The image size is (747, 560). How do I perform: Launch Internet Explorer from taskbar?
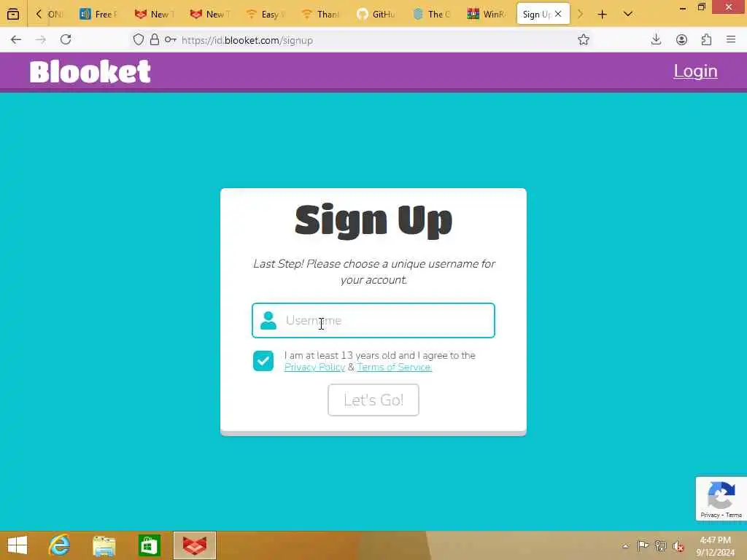coord(59,545)
